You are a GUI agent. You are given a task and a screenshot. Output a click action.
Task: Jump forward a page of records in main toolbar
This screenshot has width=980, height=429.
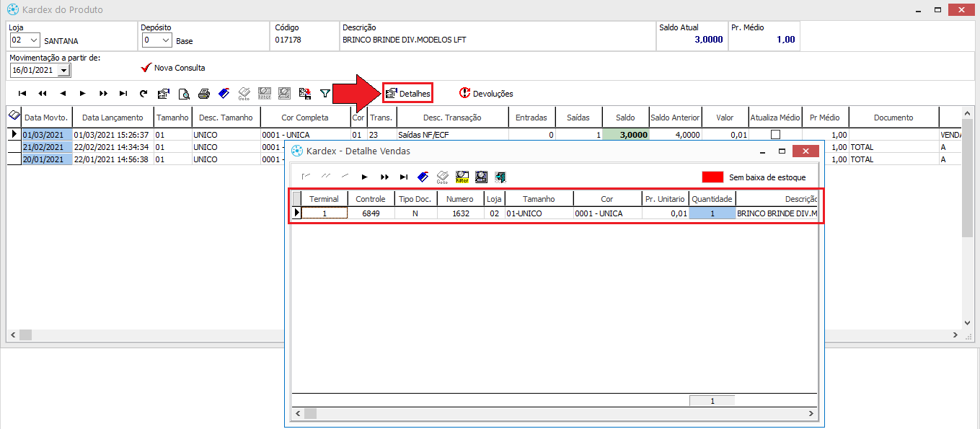103,94
